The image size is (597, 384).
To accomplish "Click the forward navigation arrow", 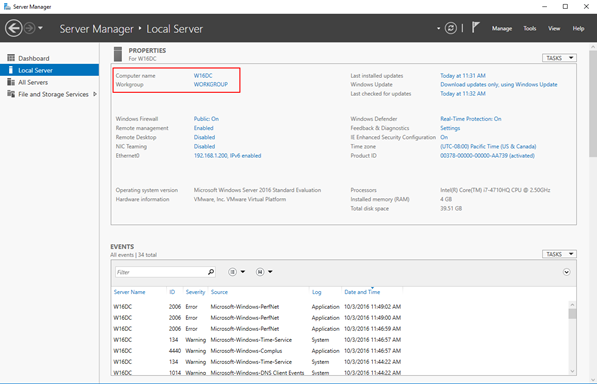I will (x=30, y=28).
